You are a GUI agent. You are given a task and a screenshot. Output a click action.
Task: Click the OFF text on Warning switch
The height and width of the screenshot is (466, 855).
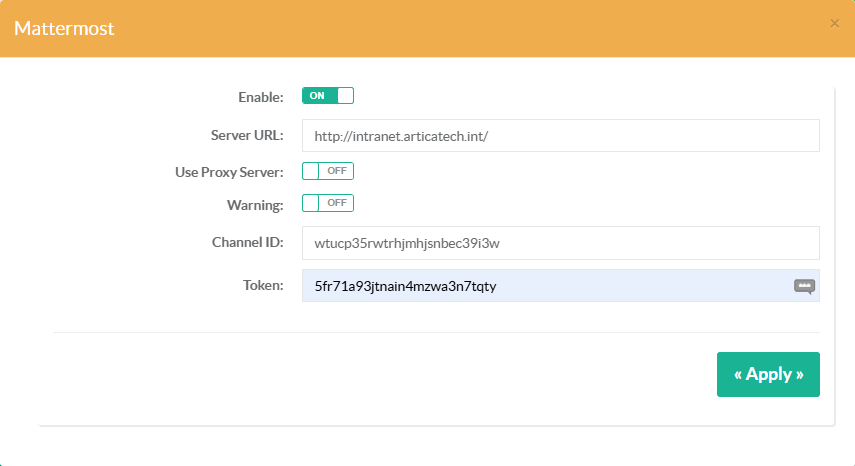click(x=336, y=203)
